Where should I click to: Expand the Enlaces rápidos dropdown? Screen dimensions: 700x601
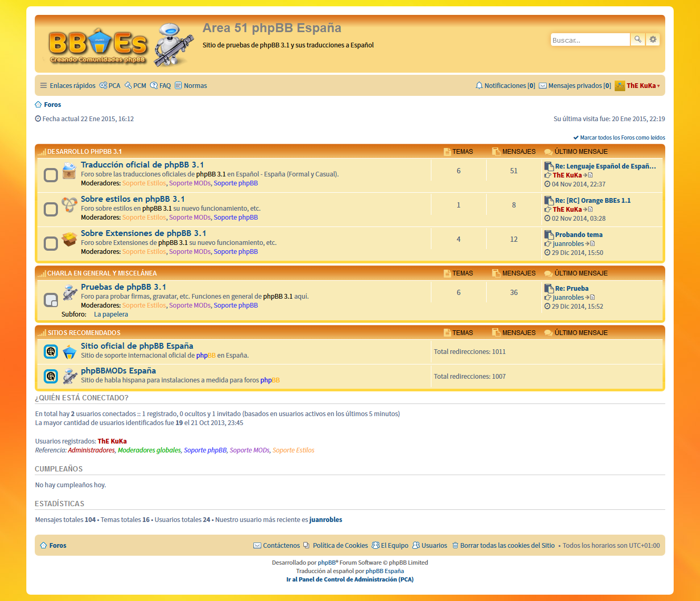[x=72, y=85]
